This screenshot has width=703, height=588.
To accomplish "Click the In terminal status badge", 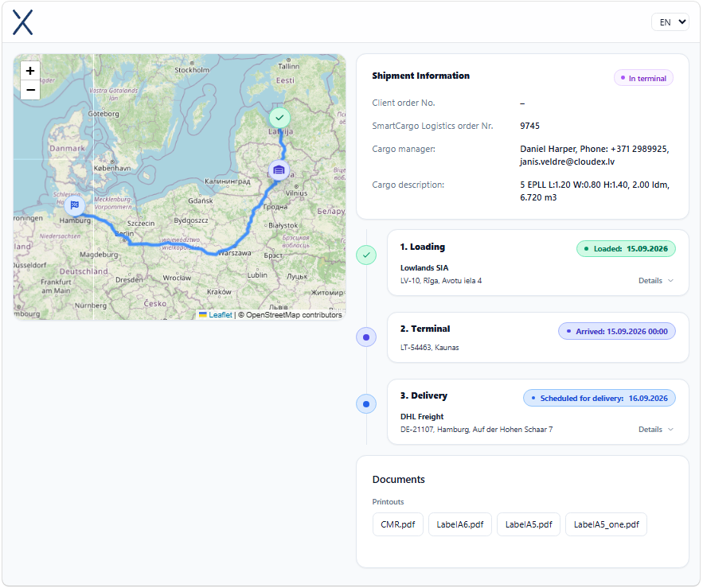I will tap(643, 78).
